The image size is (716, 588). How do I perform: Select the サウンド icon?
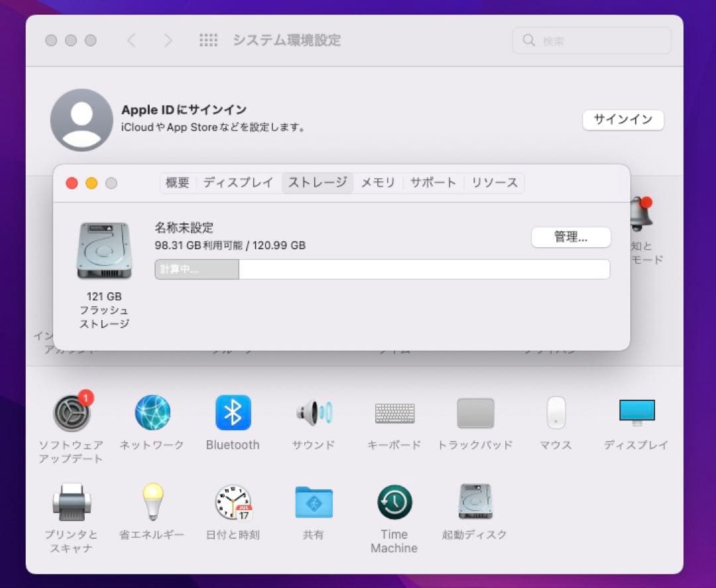coord(313,413)
